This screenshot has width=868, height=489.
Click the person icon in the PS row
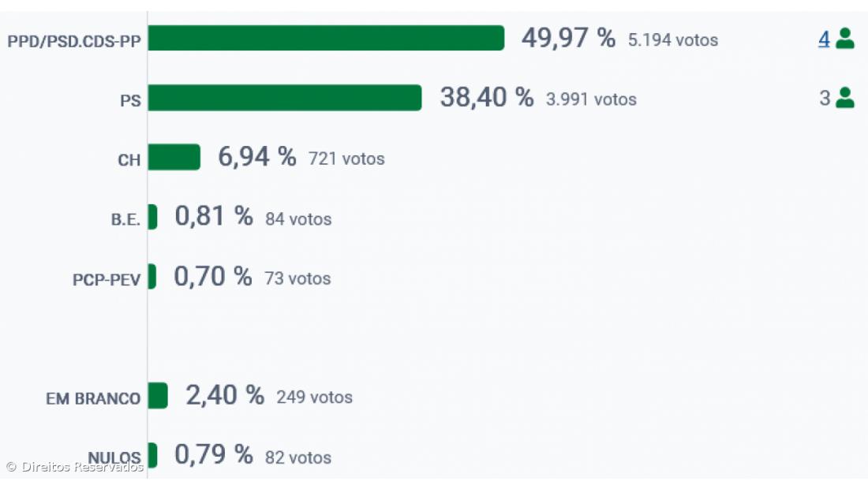tap(844, 98)
